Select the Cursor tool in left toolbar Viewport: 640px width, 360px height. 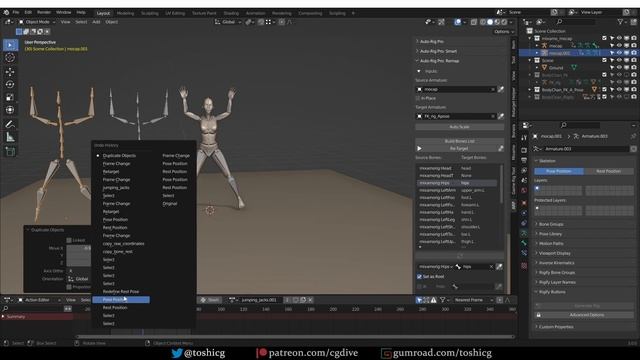point(10,58)
